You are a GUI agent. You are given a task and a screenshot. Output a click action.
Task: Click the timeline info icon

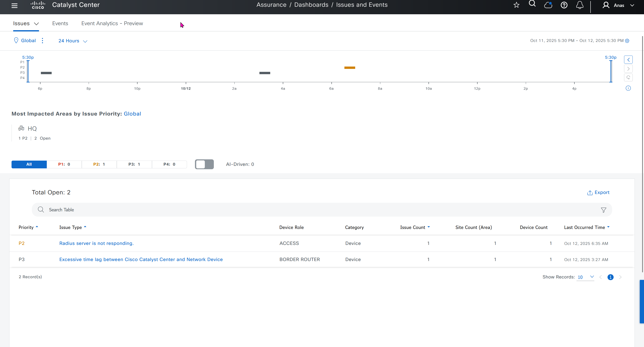pyautogui.click(x=628, y=88)
